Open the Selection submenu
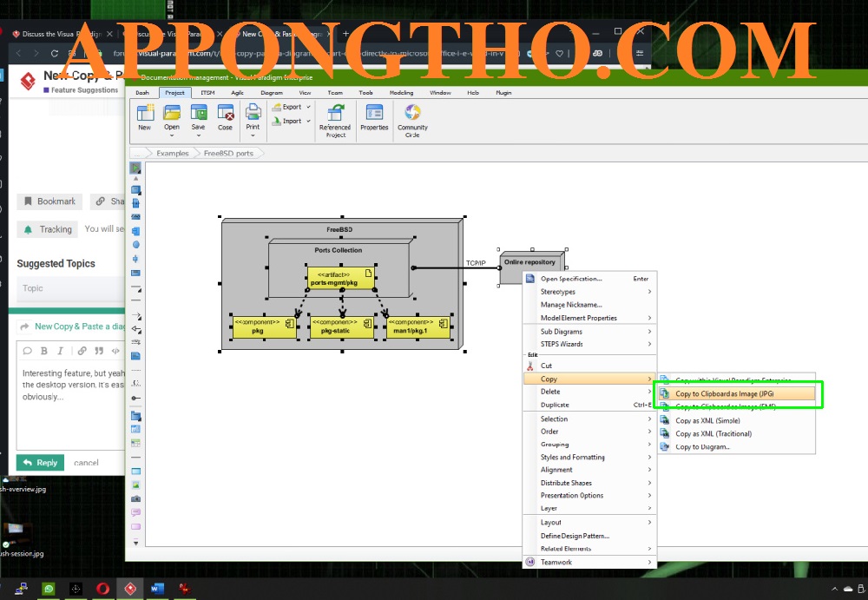This screenshot has height=600, width=868. coord(590,419)
